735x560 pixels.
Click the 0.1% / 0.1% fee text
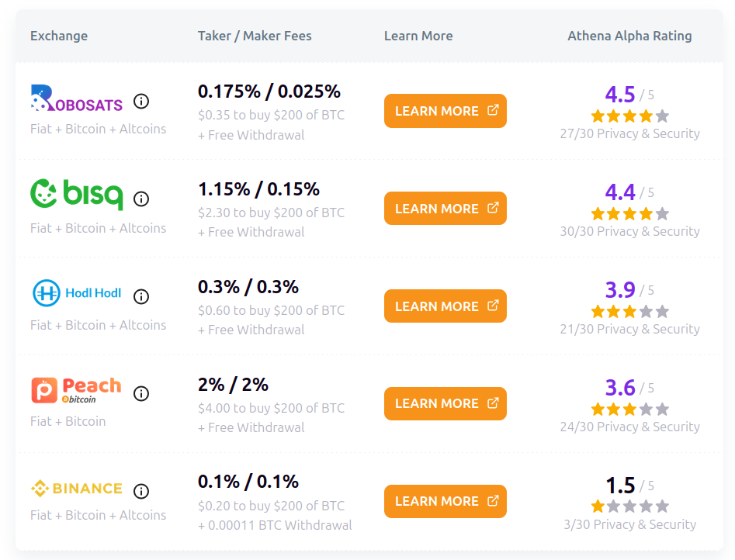click(x=248, y=482)
